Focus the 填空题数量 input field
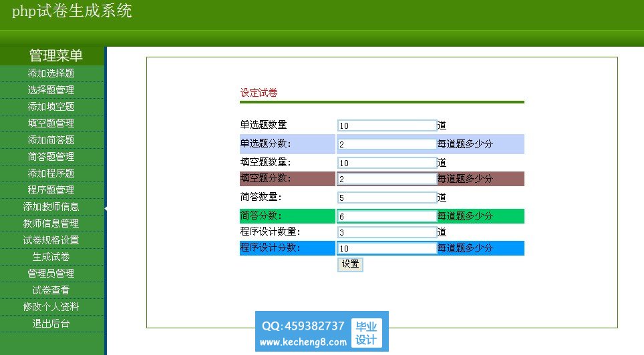The width and height of the screenshot is (644, 355). click(x=387, y=163)
